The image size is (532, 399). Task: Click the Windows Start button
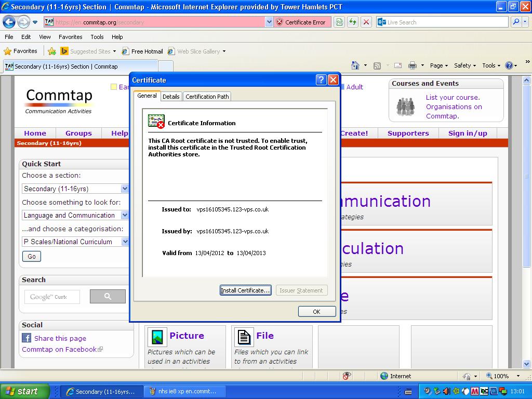25,391
